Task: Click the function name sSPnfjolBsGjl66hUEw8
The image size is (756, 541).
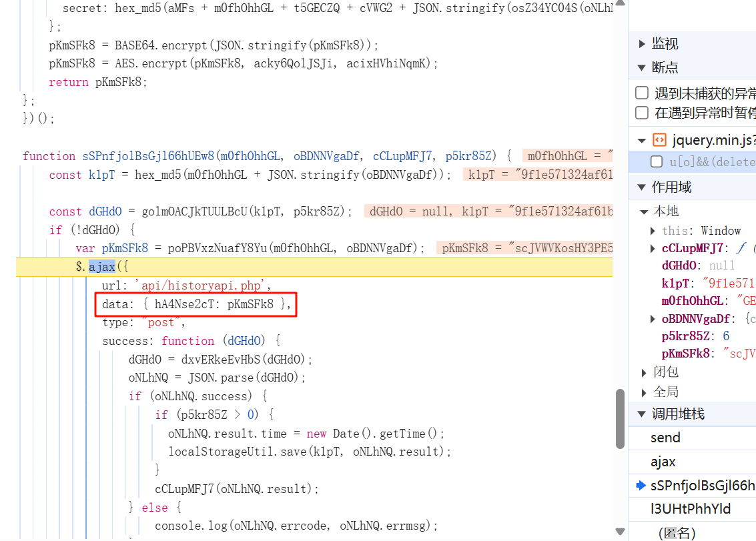Action: coord(148,156)
